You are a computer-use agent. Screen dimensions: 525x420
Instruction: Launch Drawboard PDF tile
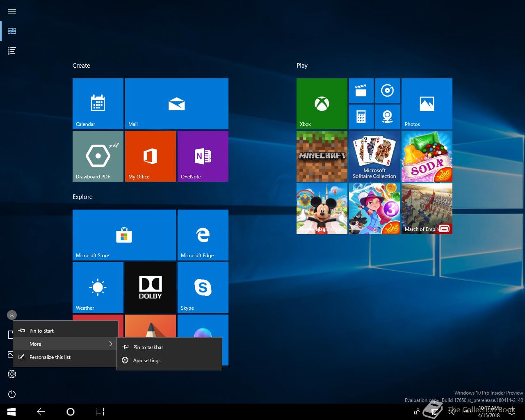pyautogui.click(x=98, y=156)
